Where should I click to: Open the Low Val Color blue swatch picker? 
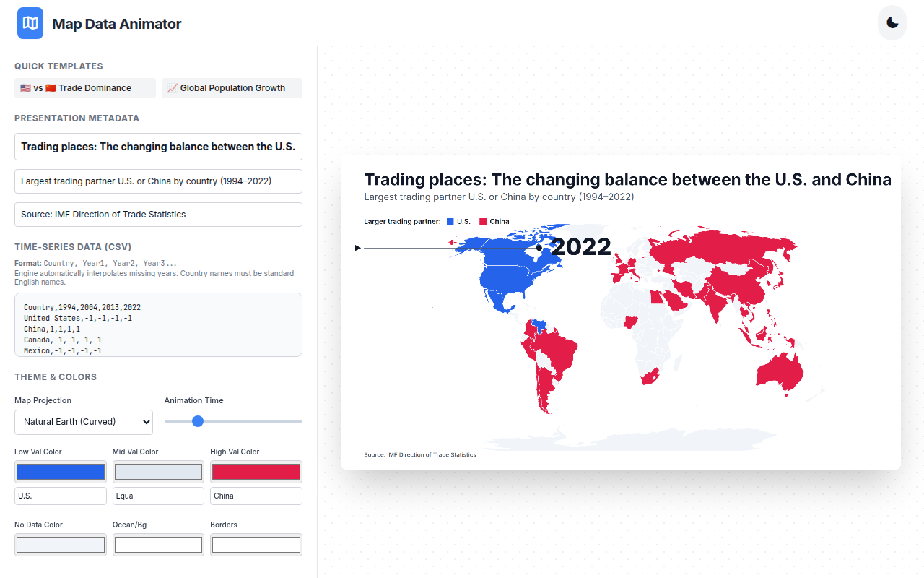point(60,471)
